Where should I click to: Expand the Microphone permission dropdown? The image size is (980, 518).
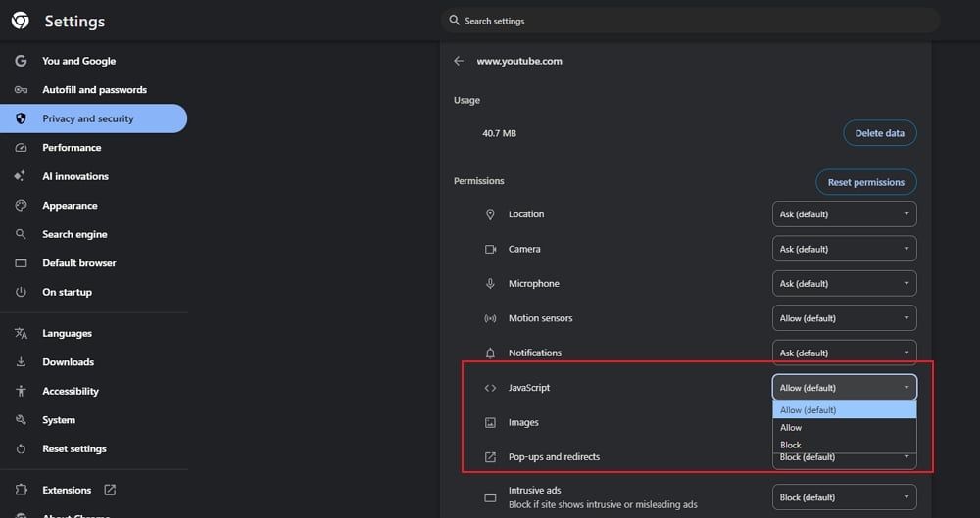(x=844, y=284)
